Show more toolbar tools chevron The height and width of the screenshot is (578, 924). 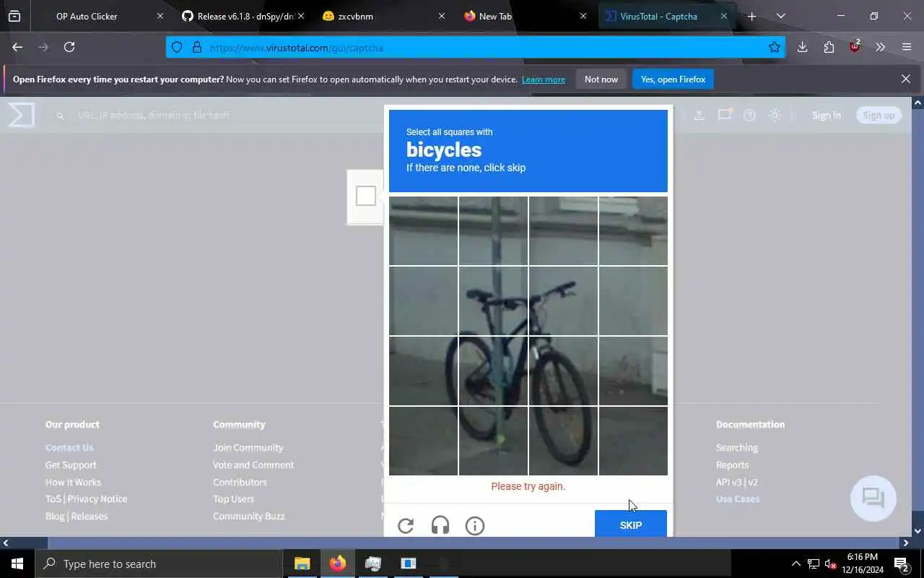(880, 47)
